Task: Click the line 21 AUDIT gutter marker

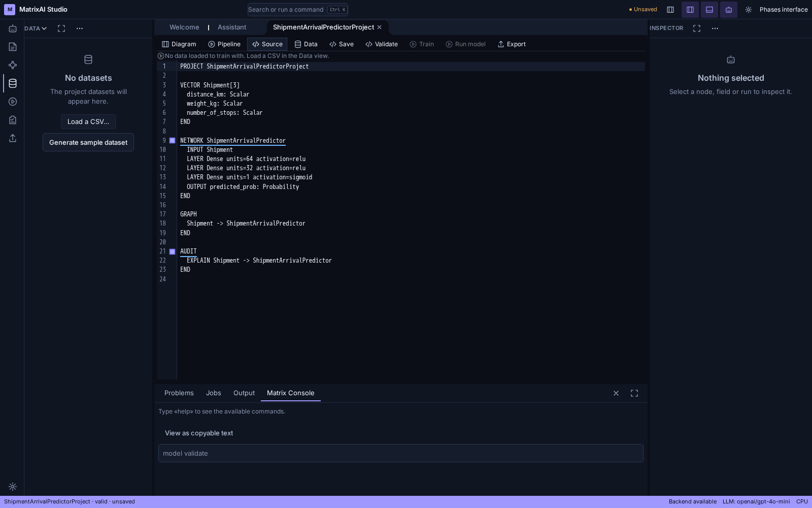Action: point(173,251)
